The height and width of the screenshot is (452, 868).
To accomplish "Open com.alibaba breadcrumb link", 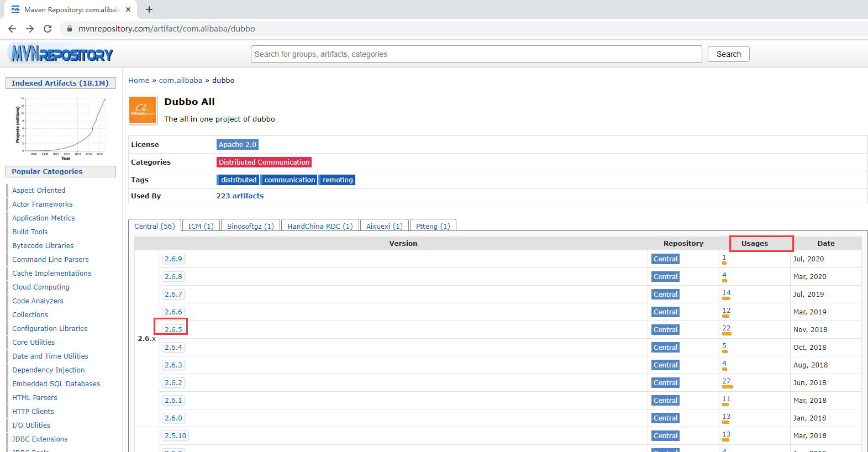I will tap(181, 80).
